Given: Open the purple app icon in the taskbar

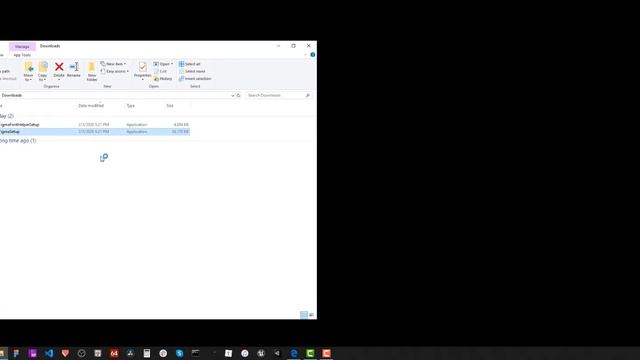Looking at the screenshot, I should click(x=33, y=353).
